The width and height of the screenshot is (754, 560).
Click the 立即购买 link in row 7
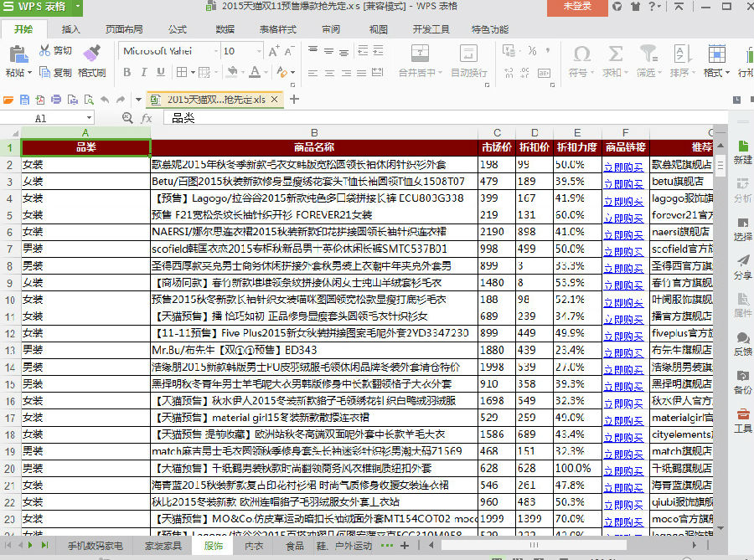click(623, 252)
